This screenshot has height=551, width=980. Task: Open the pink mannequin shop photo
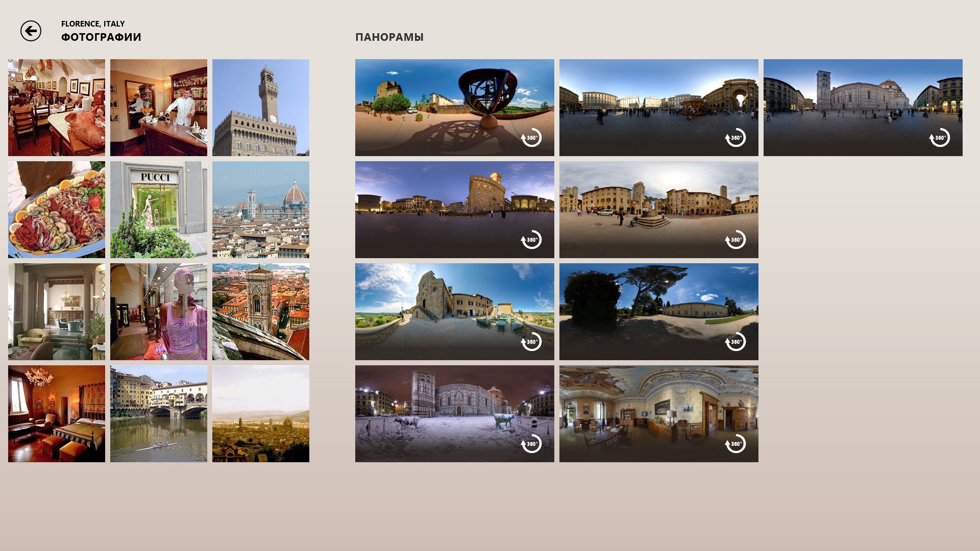(x=159, y=312)
